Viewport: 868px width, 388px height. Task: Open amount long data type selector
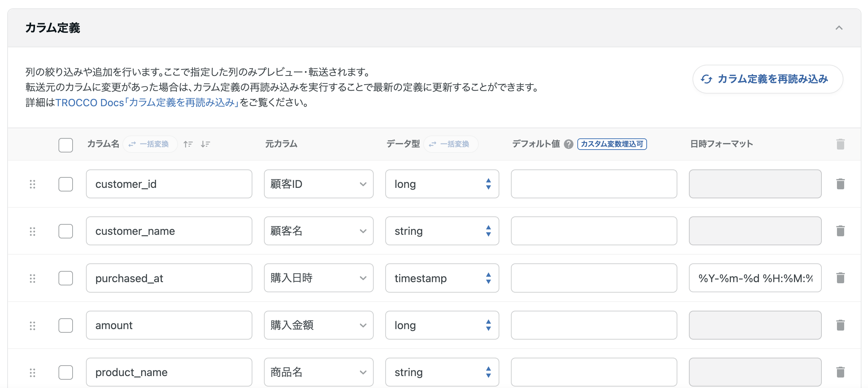[x=442, y=325]
